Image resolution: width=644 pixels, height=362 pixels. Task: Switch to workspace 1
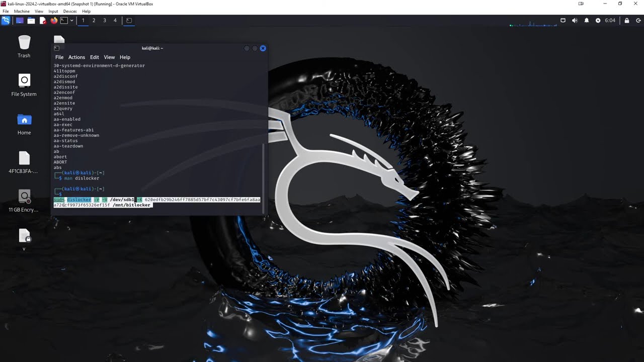click(83, 21)
